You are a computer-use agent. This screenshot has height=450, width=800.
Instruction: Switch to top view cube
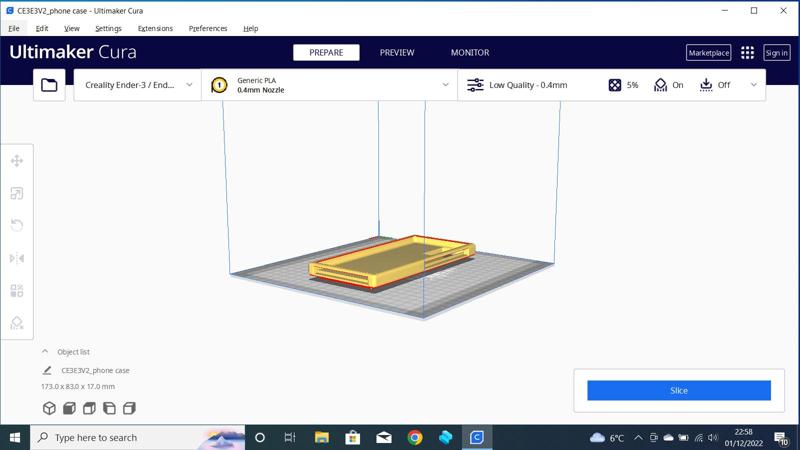point(89,408)
